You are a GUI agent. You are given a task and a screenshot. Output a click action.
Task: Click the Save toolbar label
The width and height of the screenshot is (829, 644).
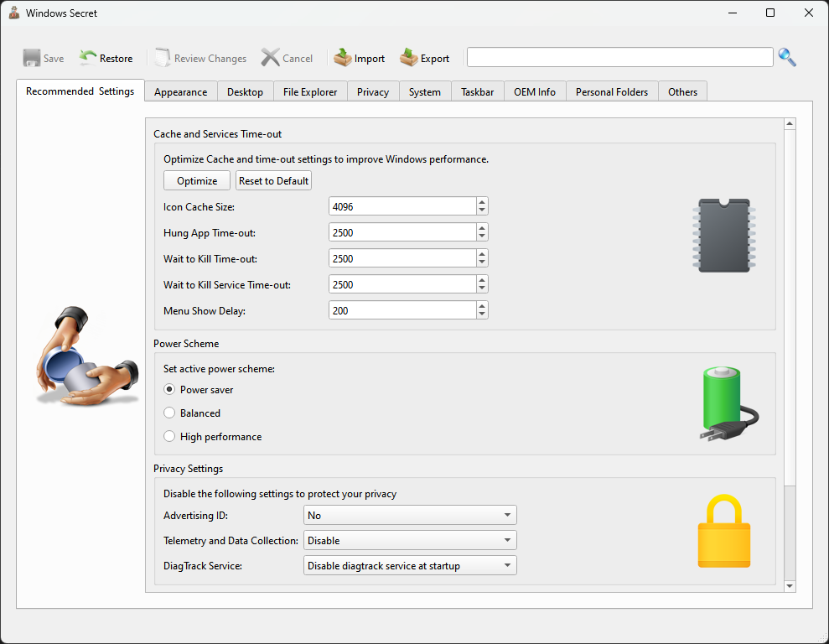[54, 58]
